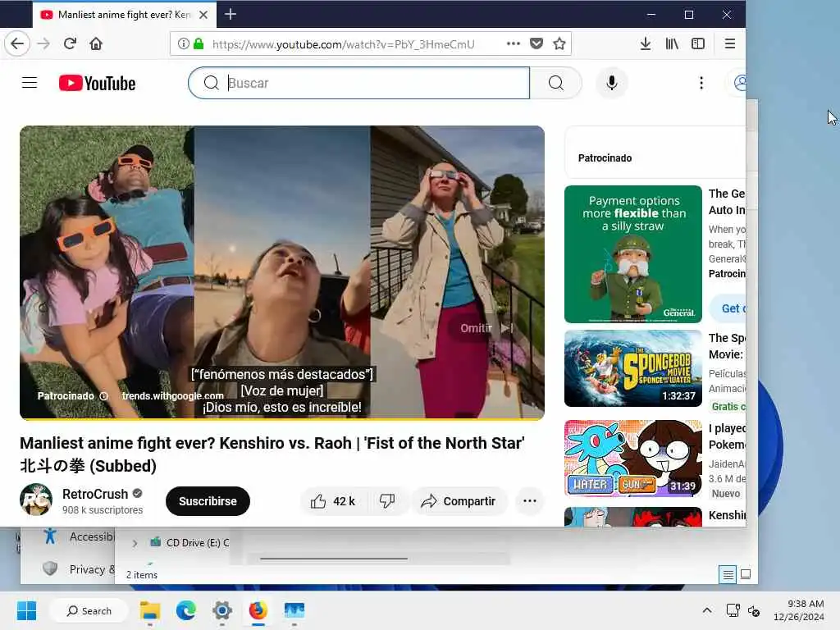The width and height of the screenshot is (840, 630).
Task: Click the 'Get' ad button
Action: [728, 308]
